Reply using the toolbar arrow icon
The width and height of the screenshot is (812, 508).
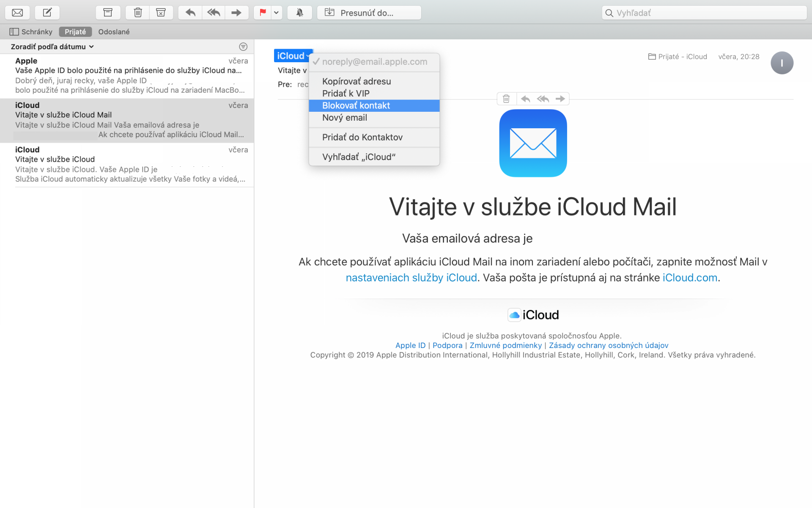(190, 13)
